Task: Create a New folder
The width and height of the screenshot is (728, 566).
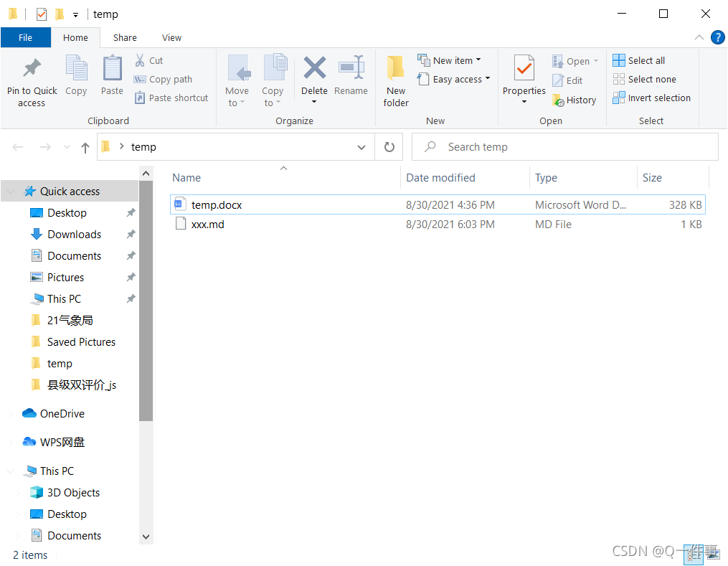Action: click(x=396, y=80)
